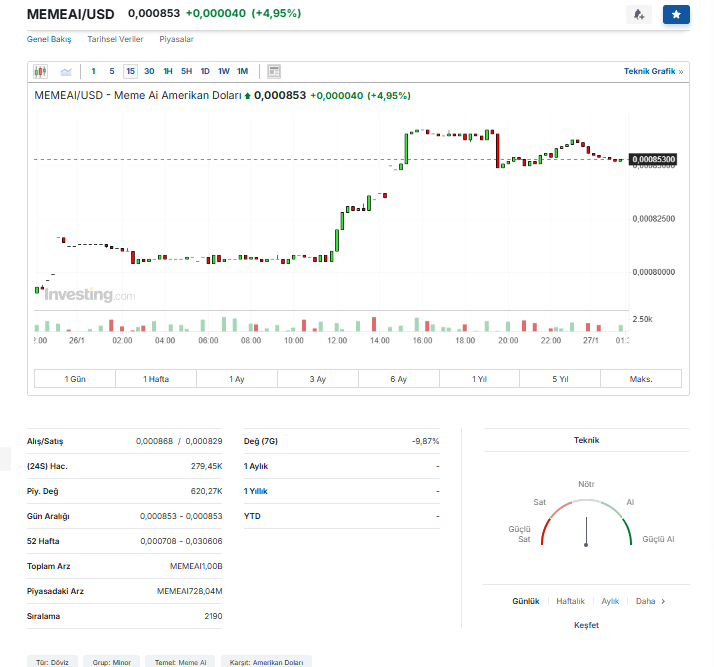714x667 pixels.
Task: Click the (24S) Hac. value 279,45K
Action: [207, 466]
